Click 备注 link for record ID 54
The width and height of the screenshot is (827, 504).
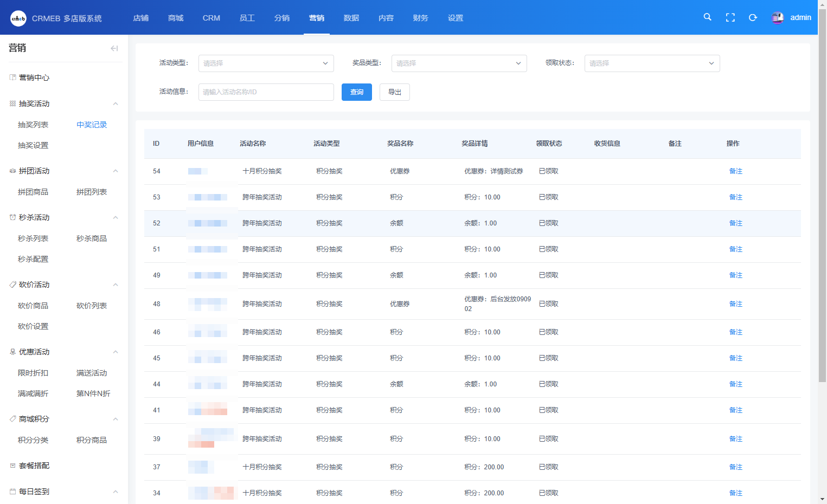(x=735, y=171)
